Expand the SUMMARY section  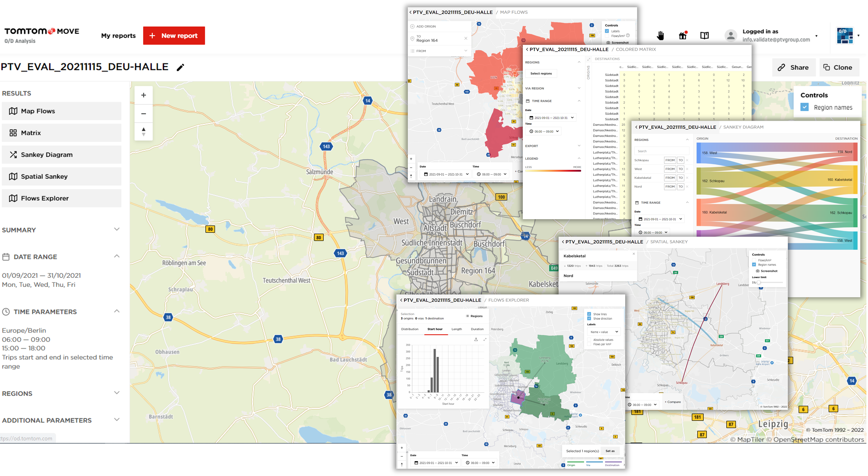[117, 229]
